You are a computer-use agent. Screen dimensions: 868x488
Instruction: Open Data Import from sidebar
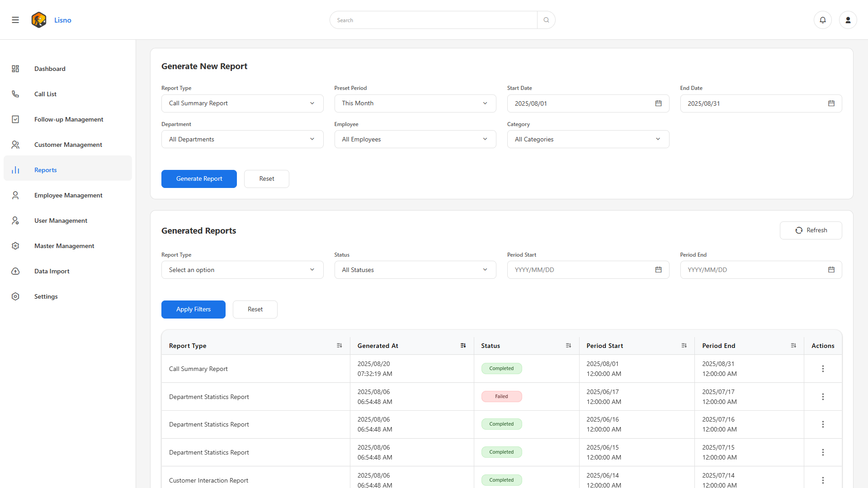click(x=52, y=271)
